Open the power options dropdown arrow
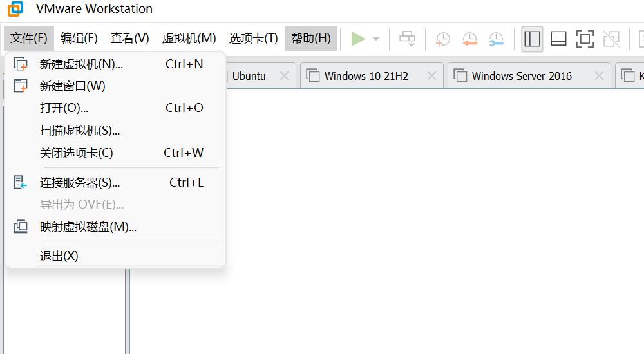The image size is (644, 354). point(376,39)
